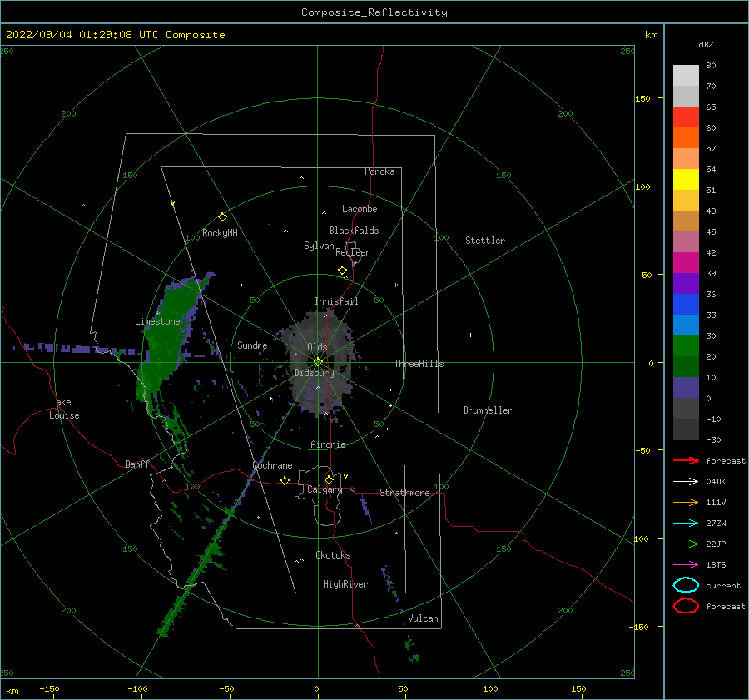Click the Strathmore label
The image size is (749, 700).
click(404, 493)
